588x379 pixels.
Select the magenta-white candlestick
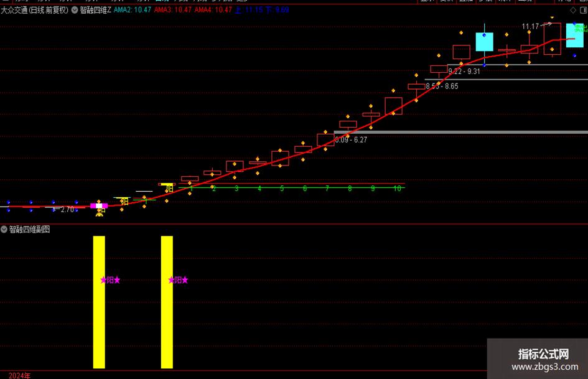click(99, 205)
